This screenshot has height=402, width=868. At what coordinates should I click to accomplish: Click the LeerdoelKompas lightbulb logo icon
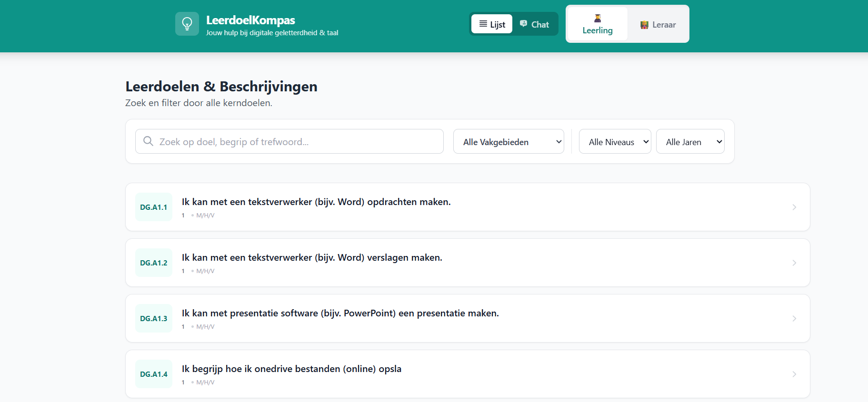coord(187,24)
